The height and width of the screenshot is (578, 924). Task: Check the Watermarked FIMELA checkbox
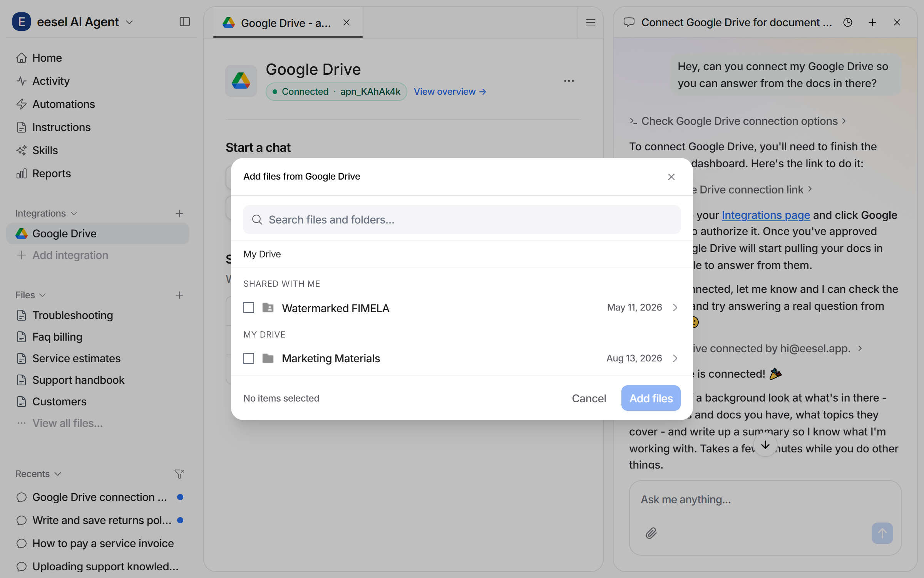(249, 307)
